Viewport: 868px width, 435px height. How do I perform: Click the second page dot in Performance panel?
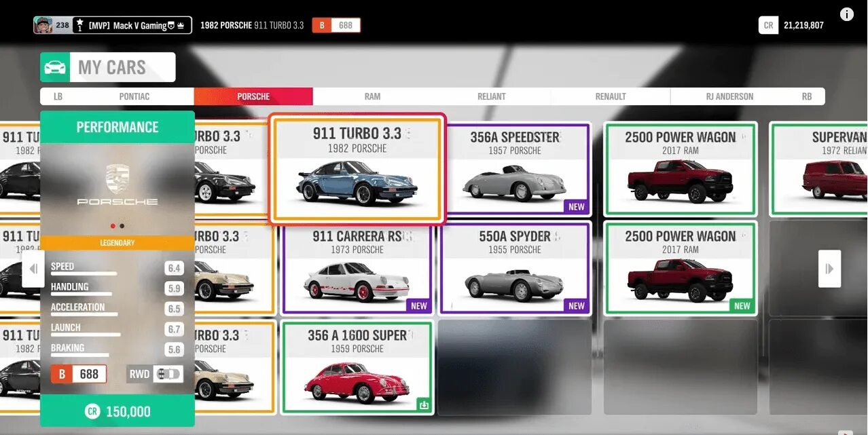coord(122,226)
